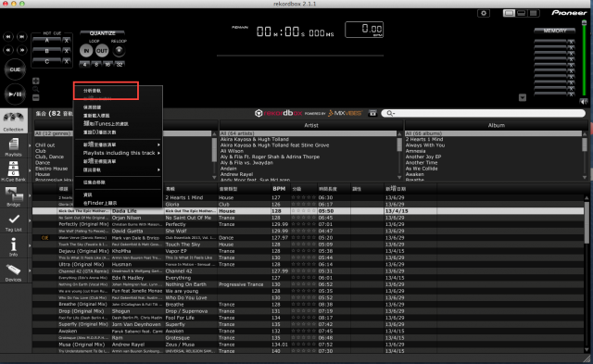Expand the Info sidebar arrow

click(x=30, y=246)
